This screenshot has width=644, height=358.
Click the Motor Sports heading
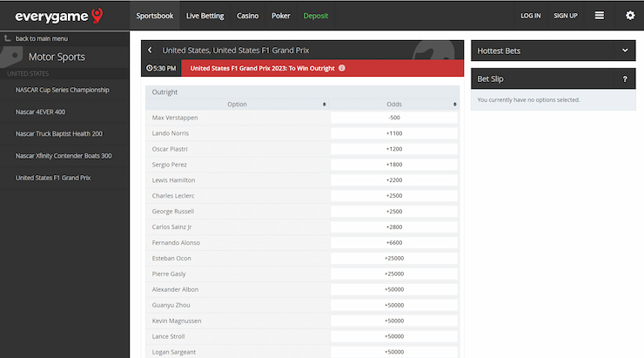pos(57,57)
